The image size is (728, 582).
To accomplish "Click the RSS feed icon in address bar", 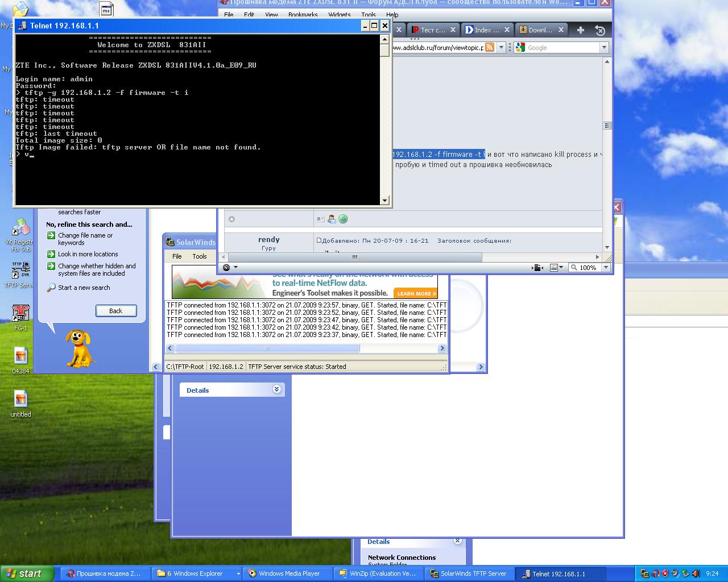I will (x=490, y=48).
